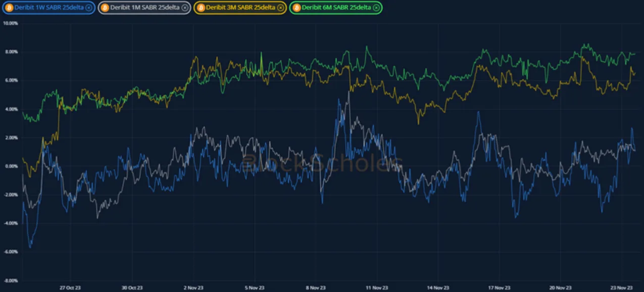Select the Deribit 1M SABR 25delta label
Image resolution: width=644 pixels, height=292 pixels.
pyautogui.click(x=145, y=8)
